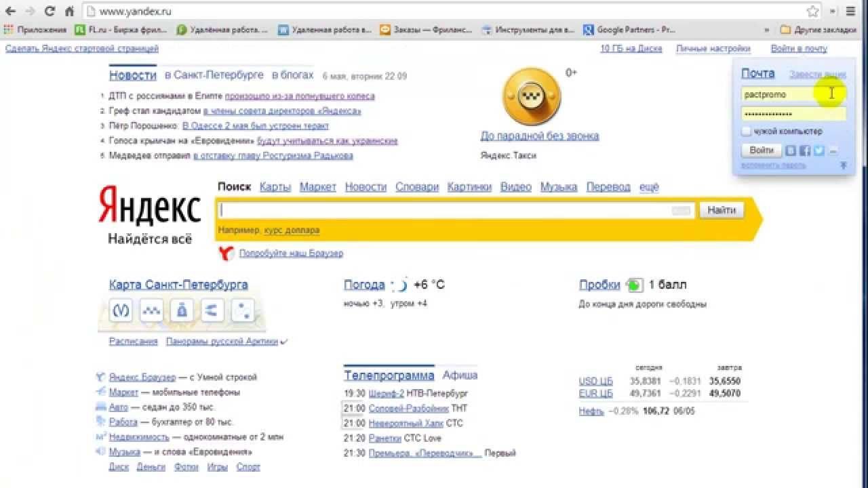The height and width of the screenshot is (488, 868).
Task: Open the Приложения apps shortcut
Action: (35, 30)
